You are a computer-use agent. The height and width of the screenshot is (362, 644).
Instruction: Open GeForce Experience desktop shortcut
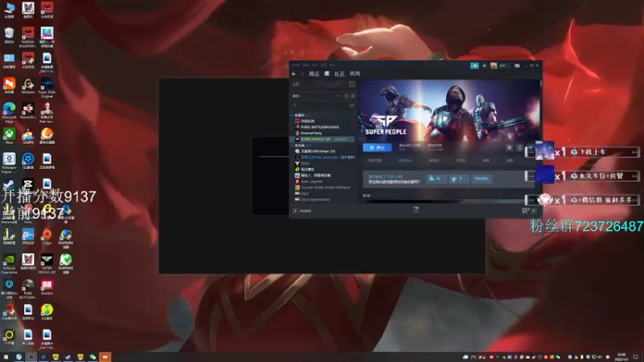point(9,264)
